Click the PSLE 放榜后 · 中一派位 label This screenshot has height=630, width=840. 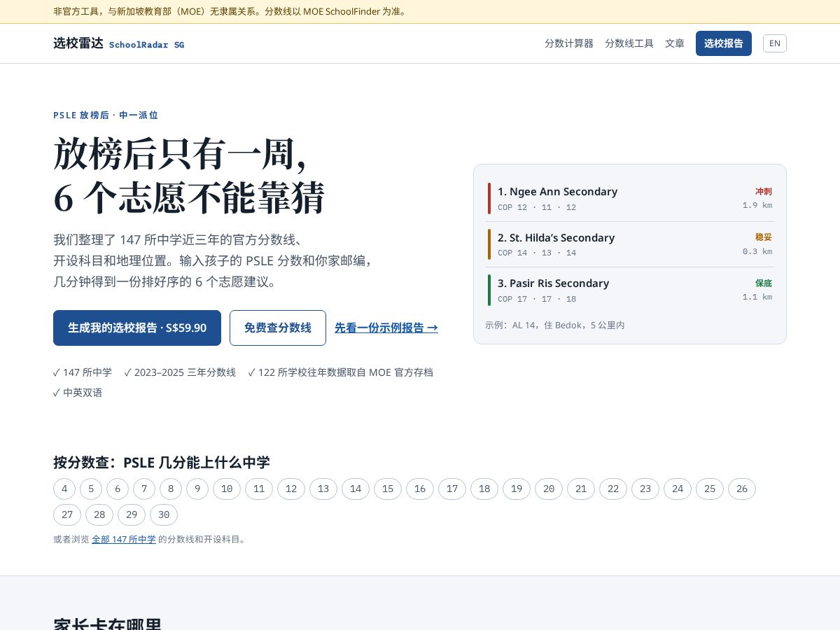tap(106, 115)
